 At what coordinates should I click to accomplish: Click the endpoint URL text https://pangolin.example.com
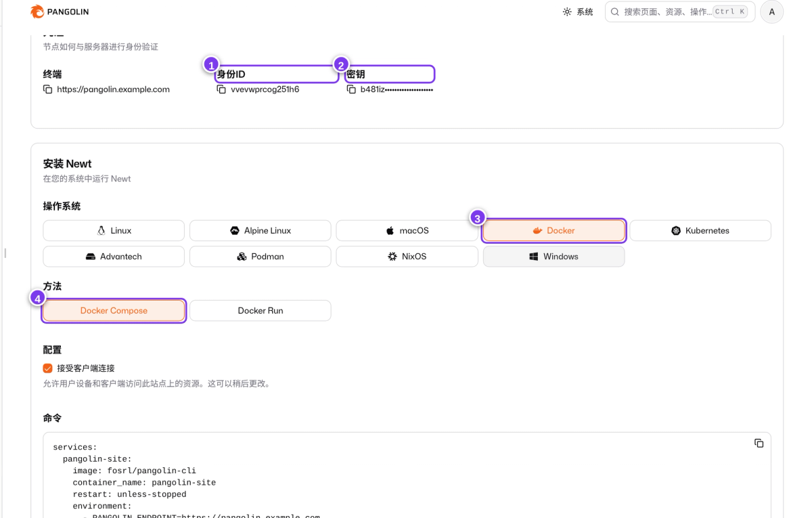pyautogui.click(x=113, y=89)
